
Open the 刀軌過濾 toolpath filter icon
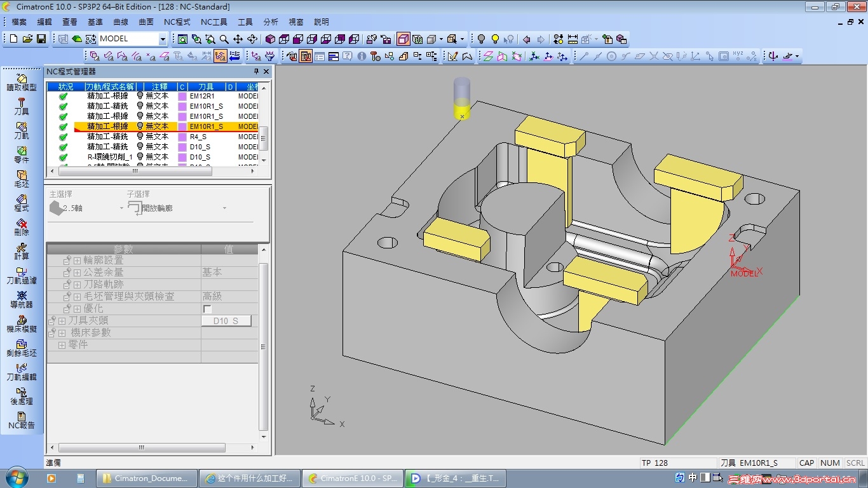tap(22, 275)
